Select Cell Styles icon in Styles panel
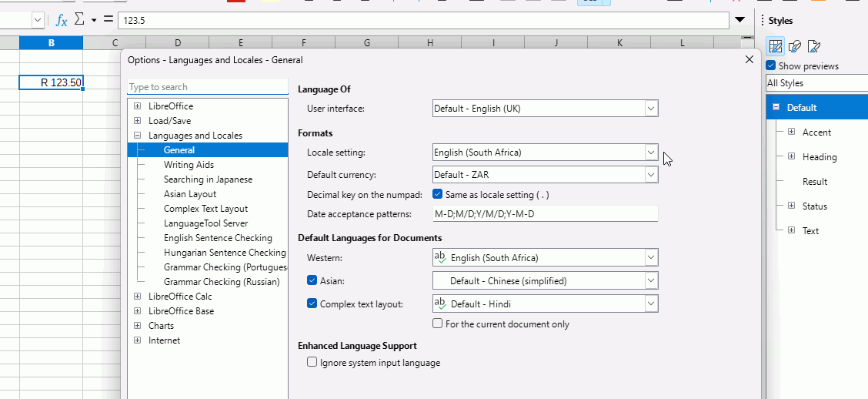 (x=775, y=46)
